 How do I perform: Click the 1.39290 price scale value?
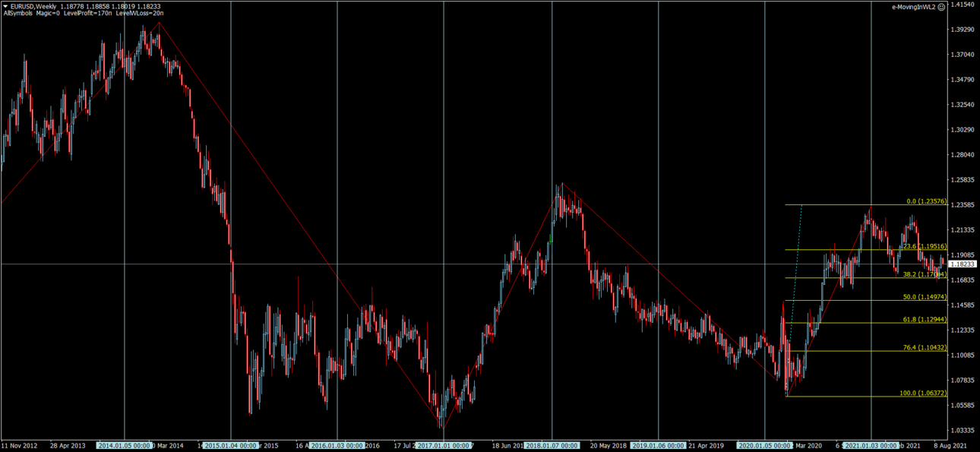coord(963,30)
